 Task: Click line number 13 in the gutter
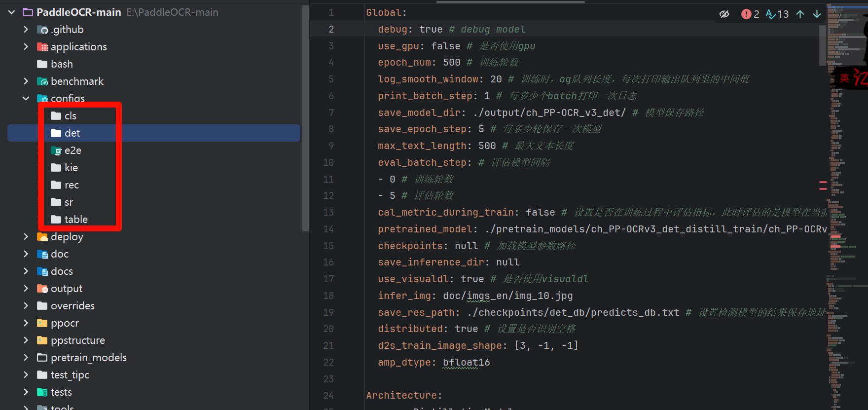point(328,212)
